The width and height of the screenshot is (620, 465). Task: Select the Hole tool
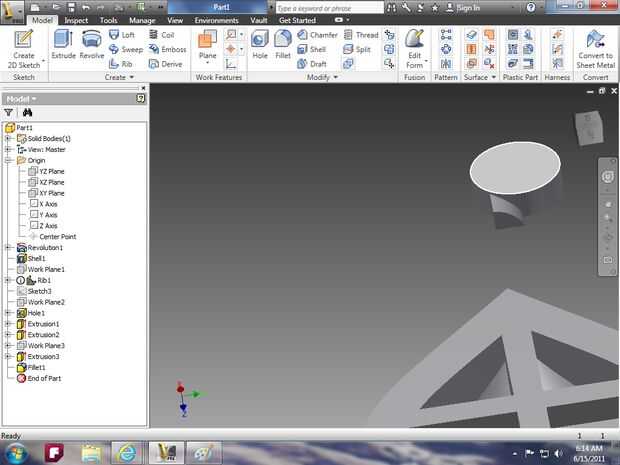(x=260, y=44)
